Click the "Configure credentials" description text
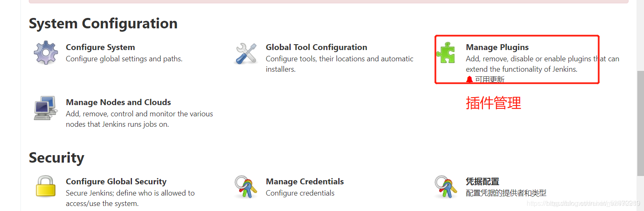The width and height of the screenshot is (644, 211). coord(300,193)
